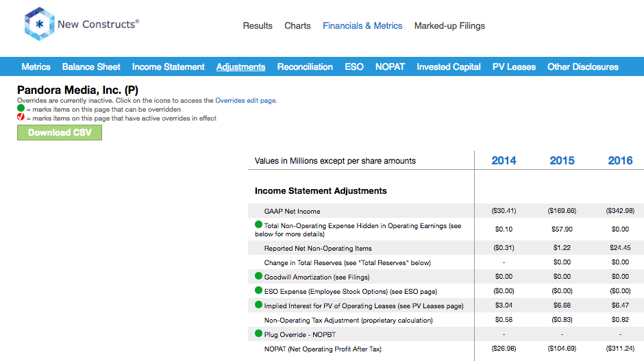Click the $3.04 implied interest value
The width and height of the screenshot is (644, 361).
coord(504,305)
